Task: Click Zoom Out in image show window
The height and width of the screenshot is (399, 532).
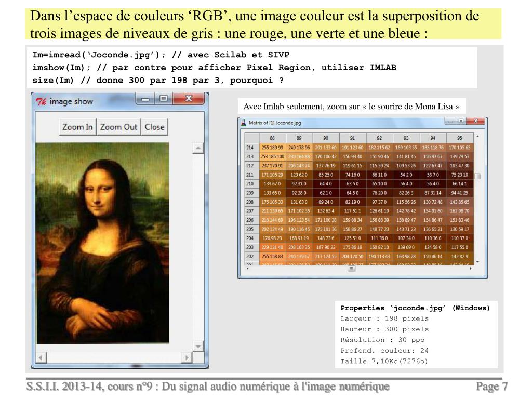Action: pyautogui.click(x=118, y=127)
